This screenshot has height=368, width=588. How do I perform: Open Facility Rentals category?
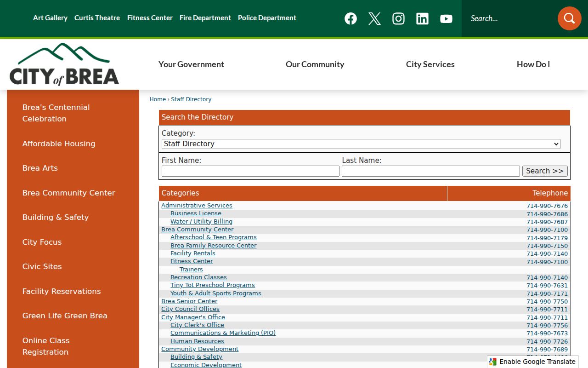coord(193,253)
